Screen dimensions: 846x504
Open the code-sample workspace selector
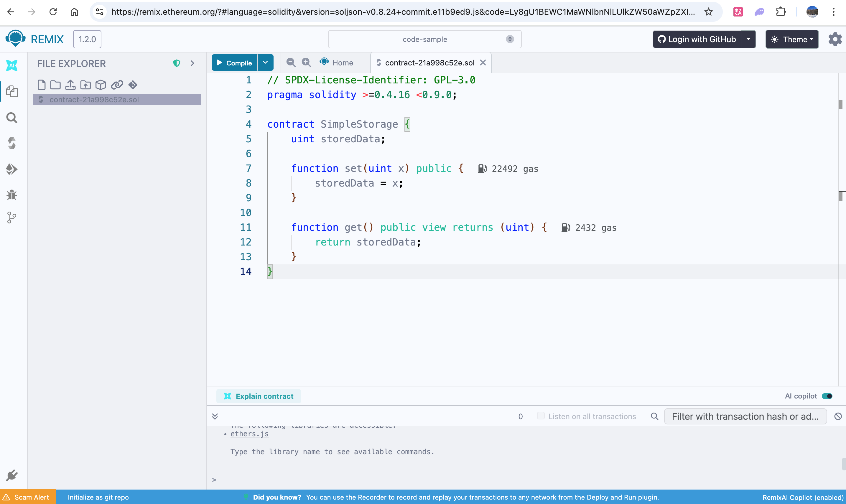click(x=424, y=39)
